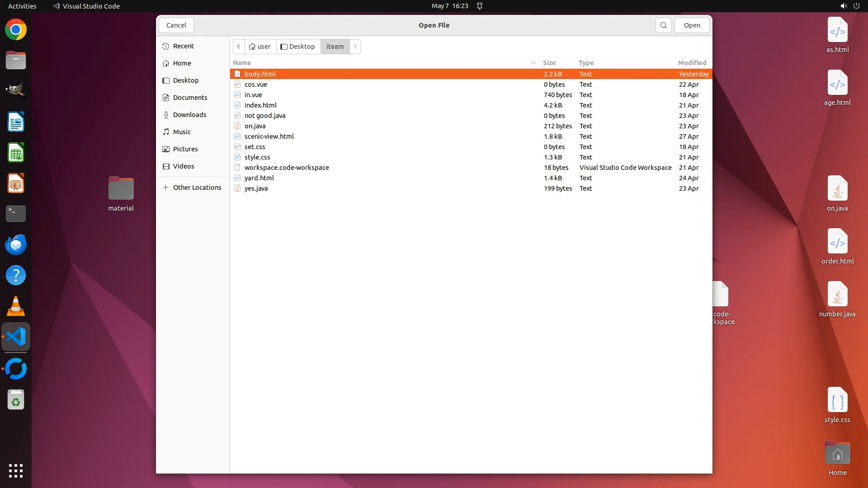
Task: Expand Other Locations in the sidebar
Action: point(197,188)
